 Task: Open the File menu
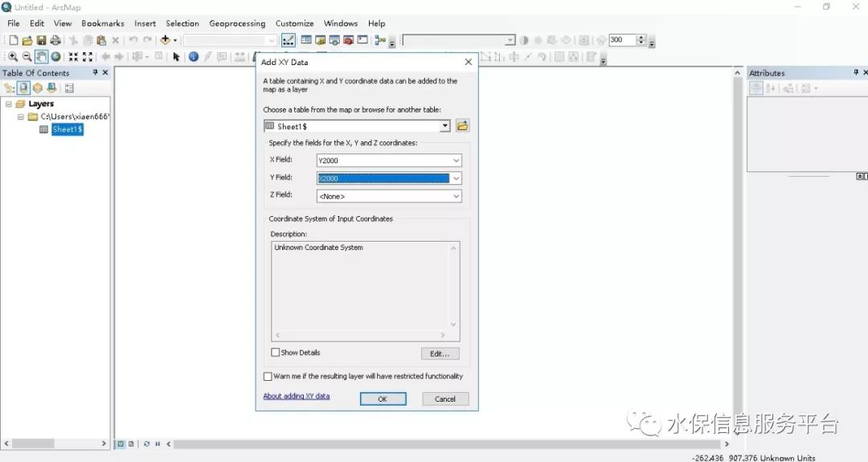pyautogui.click(x=14, y=23)
